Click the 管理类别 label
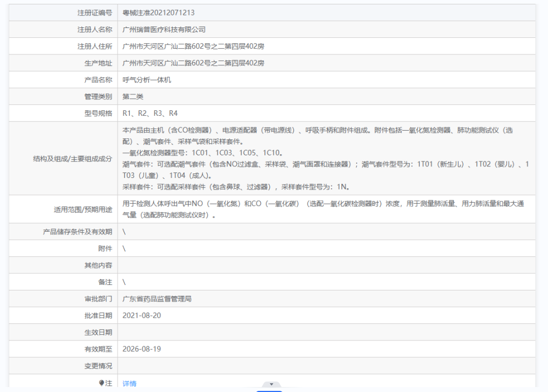This screenshot has height=392, width=548. [x=98, y=97]
